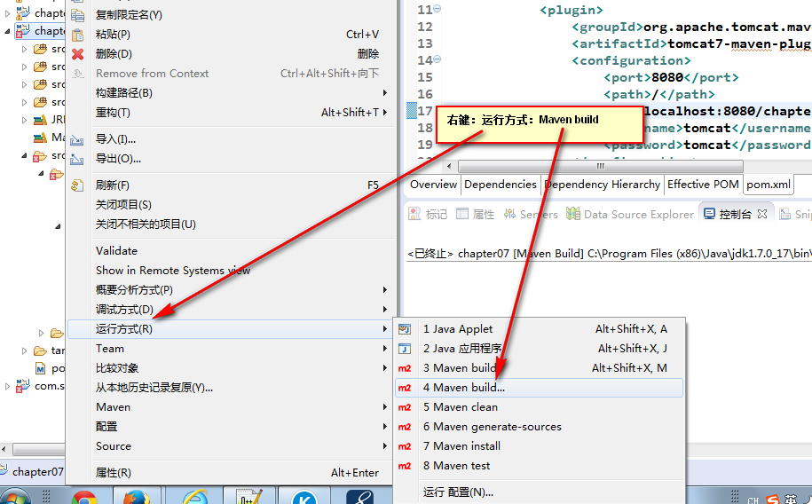Open the 调试方式(D) submenu

tap(231, 310)
